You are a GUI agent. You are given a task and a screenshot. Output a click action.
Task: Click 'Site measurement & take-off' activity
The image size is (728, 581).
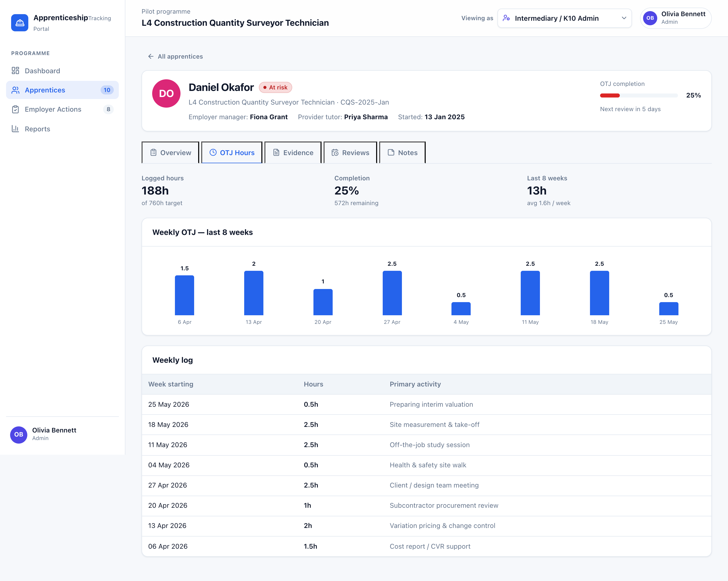(x=434, y=424)
